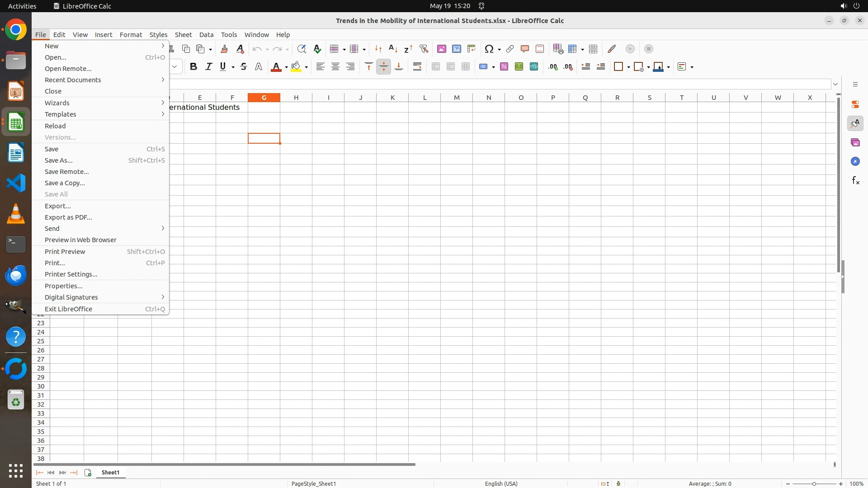Toggle Italic formatting
868x488 pixels.
[208, 67]
